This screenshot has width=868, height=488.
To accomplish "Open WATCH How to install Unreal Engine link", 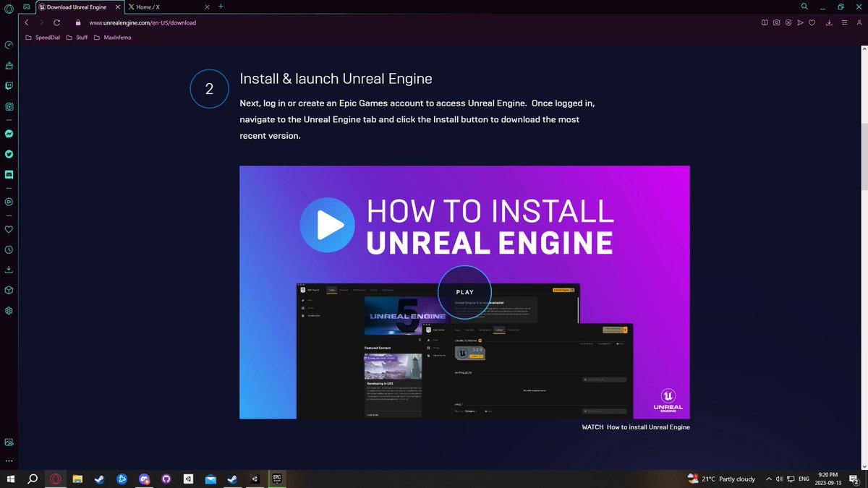I will point(636,427).
